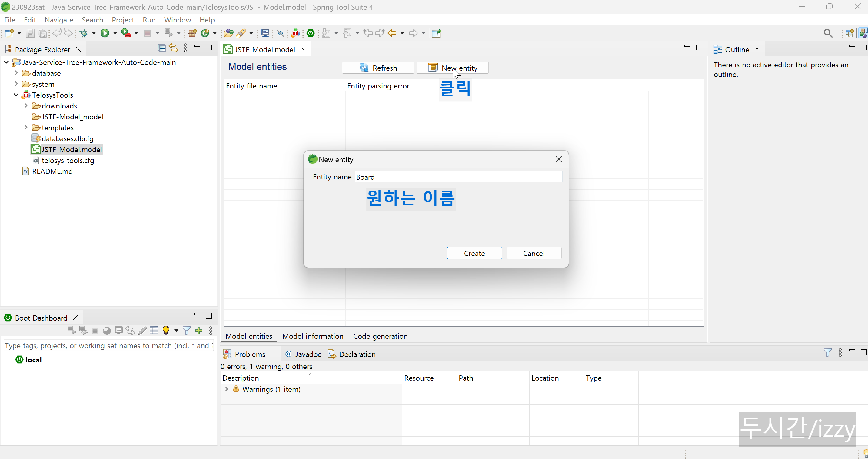Click the green plus icon in Boot Dashboard
This screenshot has height=459, width=868.
[199, 331]
